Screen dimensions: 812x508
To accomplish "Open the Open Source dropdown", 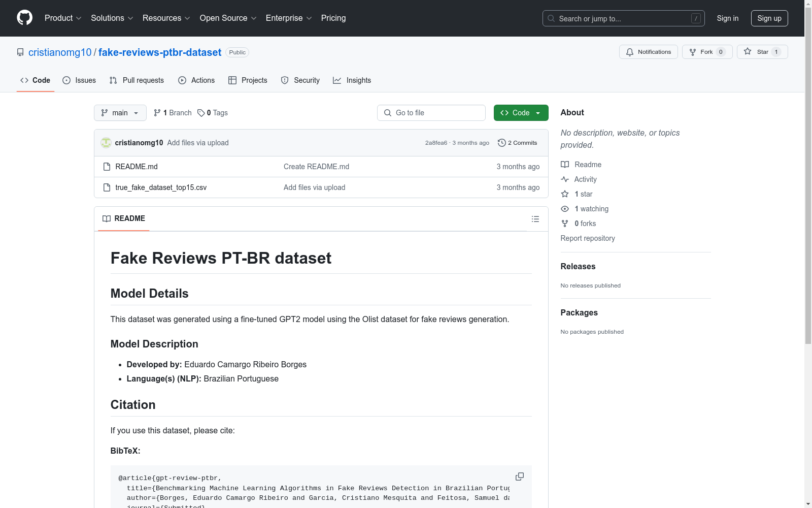I will (x=228, y=18).
